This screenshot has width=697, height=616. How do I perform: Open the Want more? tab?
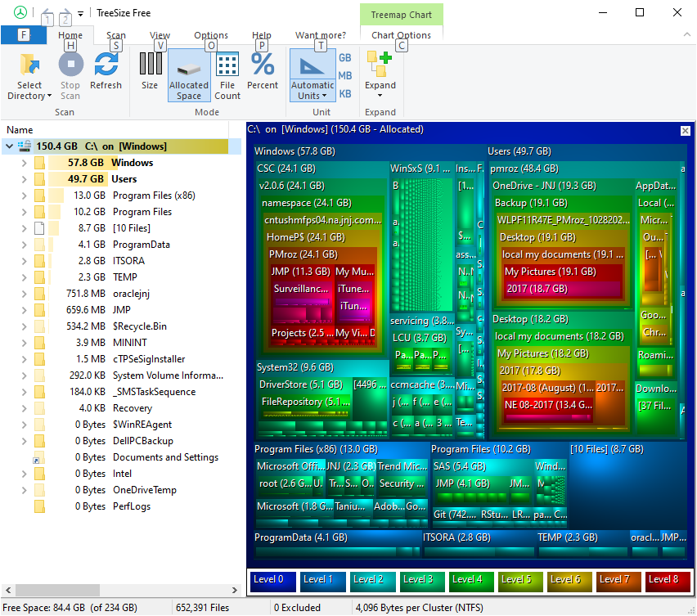(321, 35)
